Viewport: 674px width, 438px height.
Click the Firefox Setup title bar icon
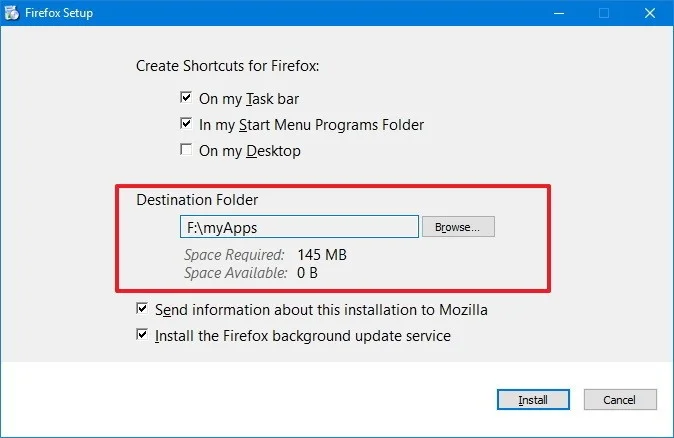[x=11, y=13]
